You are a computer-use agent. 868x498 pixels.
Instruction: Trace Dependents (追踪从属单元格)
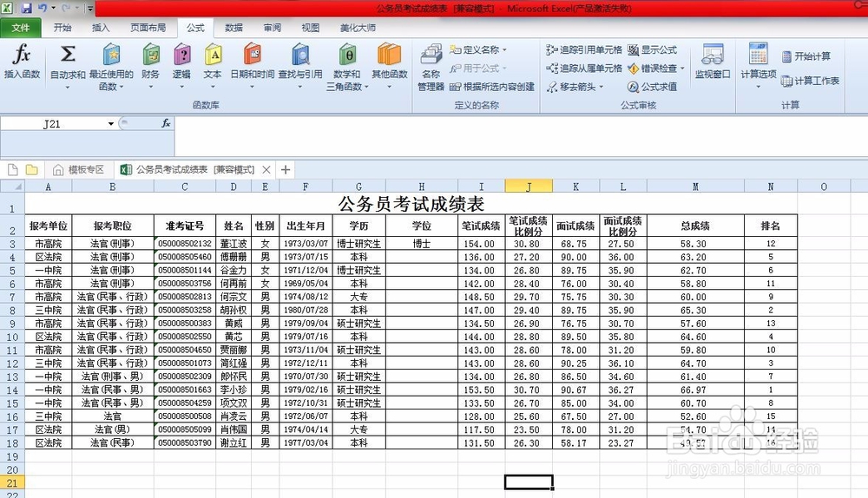point(584,68)
